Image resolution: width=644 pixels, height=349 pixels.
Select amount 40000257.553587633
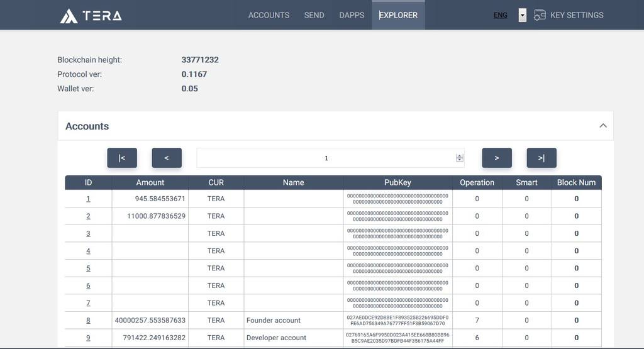coord(150,320)
